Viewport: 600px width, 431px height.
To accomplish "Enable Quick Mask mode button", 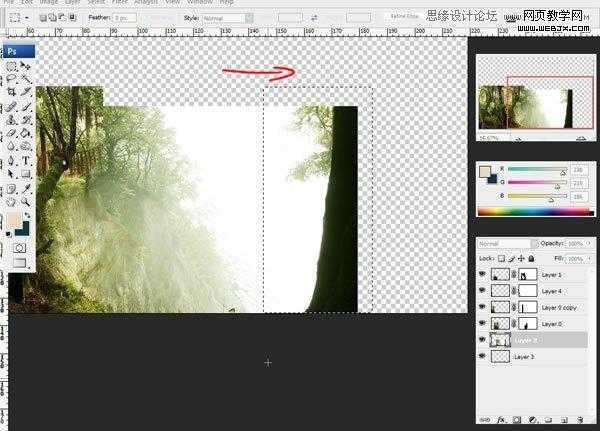I will click(19, 247).
